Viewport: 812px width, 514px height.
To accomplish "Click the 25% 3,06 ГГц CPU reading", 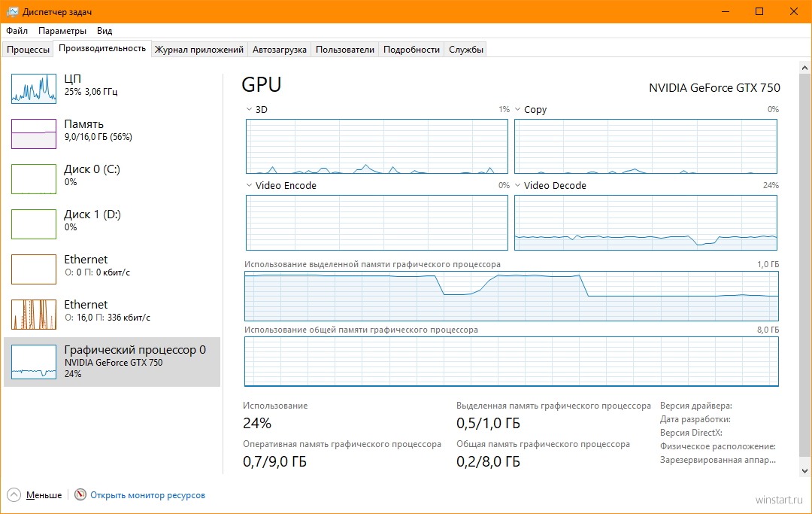I will tap(91, 92).
